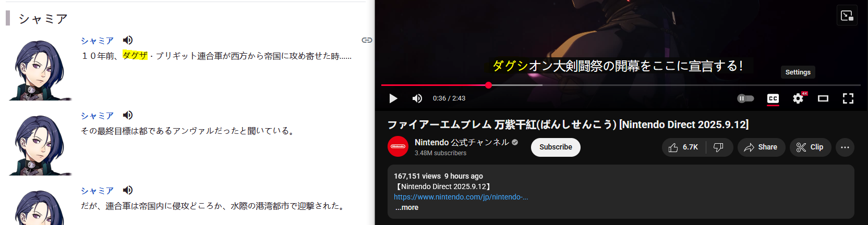868x225 pixels.
Task: Click third Shamir portrait thumbnail
Action: tap(40, 207)
